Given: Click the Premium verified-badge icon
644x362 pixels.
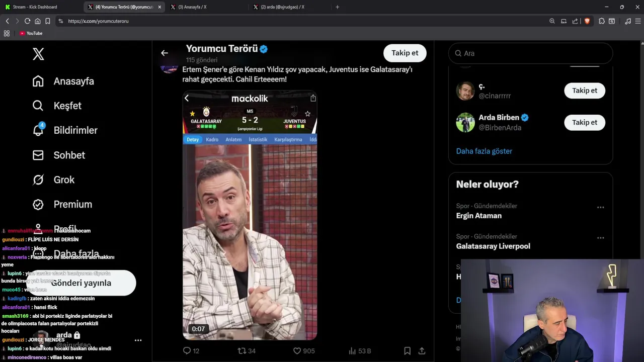Looking at the screenshot, I should coord(38,204).
